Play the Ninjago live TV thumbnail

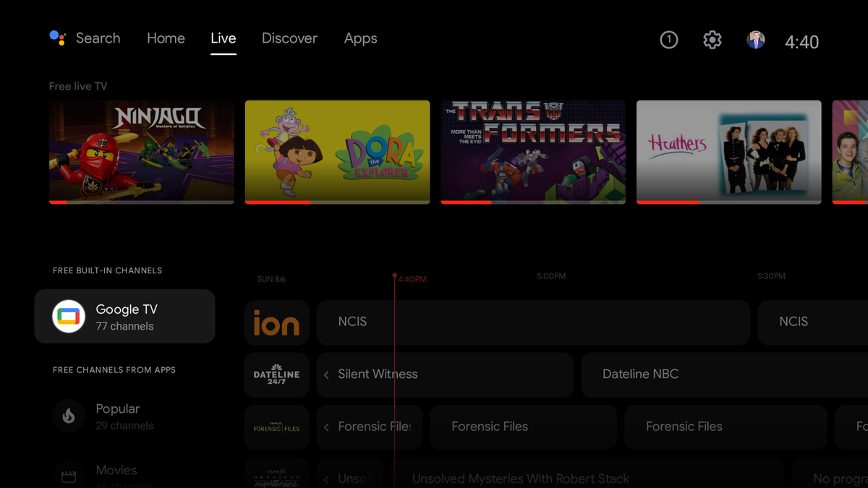click(x=142, y=152)
